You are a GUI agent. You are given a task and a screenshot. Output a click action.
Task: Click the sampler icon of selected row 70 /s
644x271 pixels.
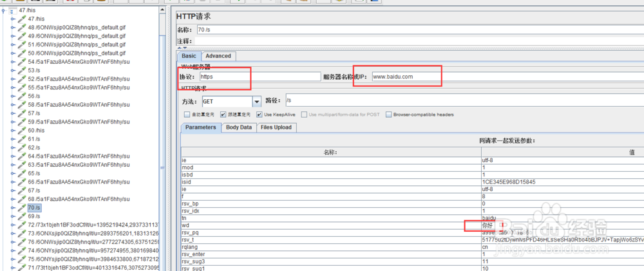22,207
